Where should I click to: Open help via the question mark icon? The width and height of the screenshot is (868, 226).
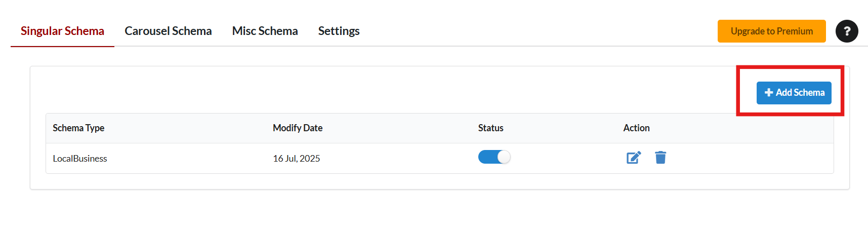pyautogui.click(x=847, y=31)
